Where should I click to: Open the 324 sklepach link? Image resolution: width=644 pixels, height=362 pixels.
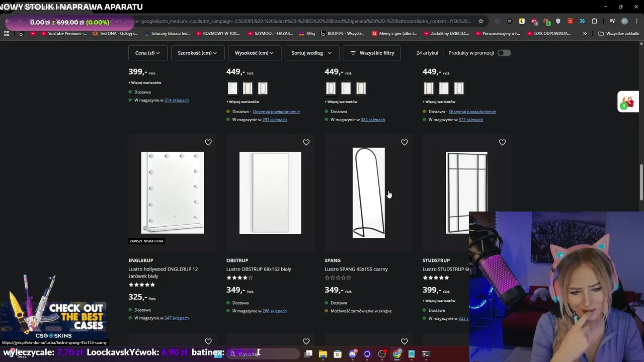coord(373,120)
